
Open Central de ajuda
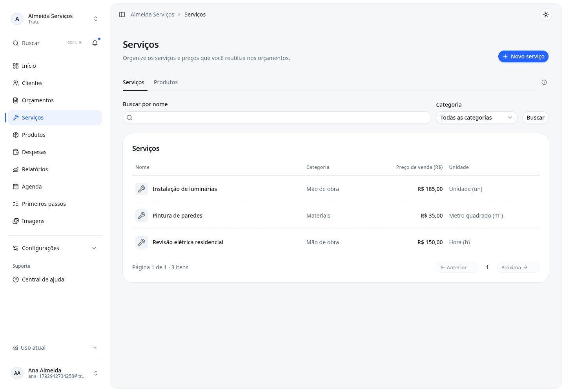coord(55,279)
